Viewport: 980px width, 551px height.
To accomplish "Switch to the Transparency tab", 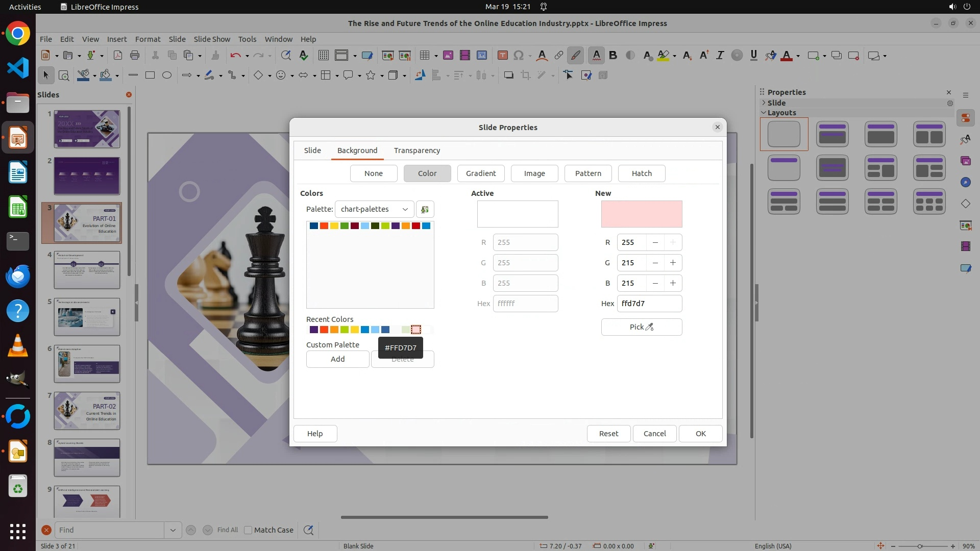I will (x=416, y=151).
